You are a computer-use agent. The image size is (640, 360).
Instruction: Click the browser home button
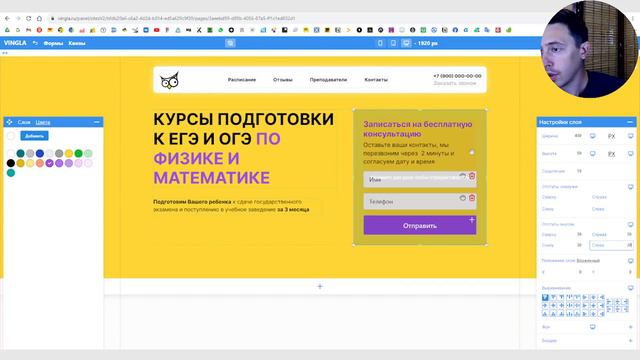(39, 18)
